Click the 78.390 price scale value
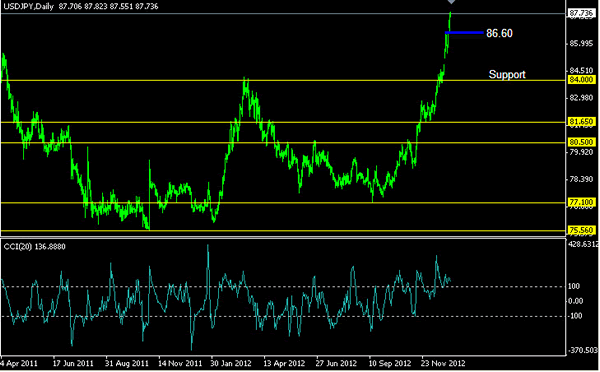Screen dimensions: 600x372 coord(581,179)
